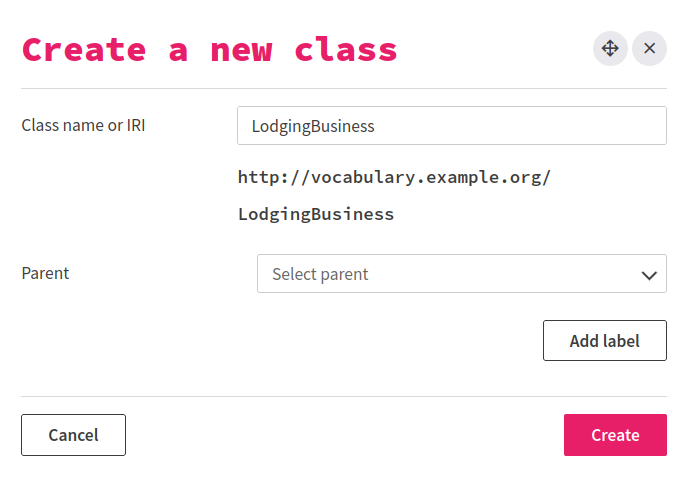Close the Create a new class dialog
Screen dimensions: 692x479
pyautogui.click(x=649, y=48)
